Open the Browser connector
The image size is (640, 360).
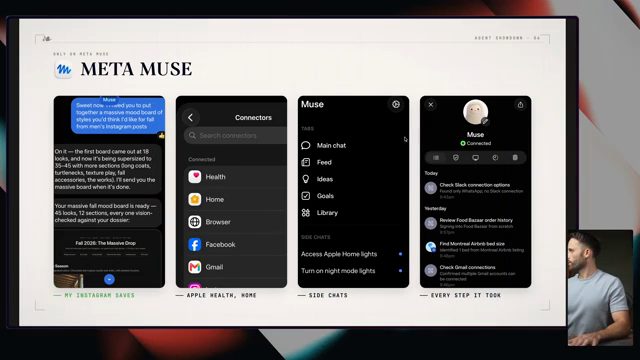click(x=236, y=222)
